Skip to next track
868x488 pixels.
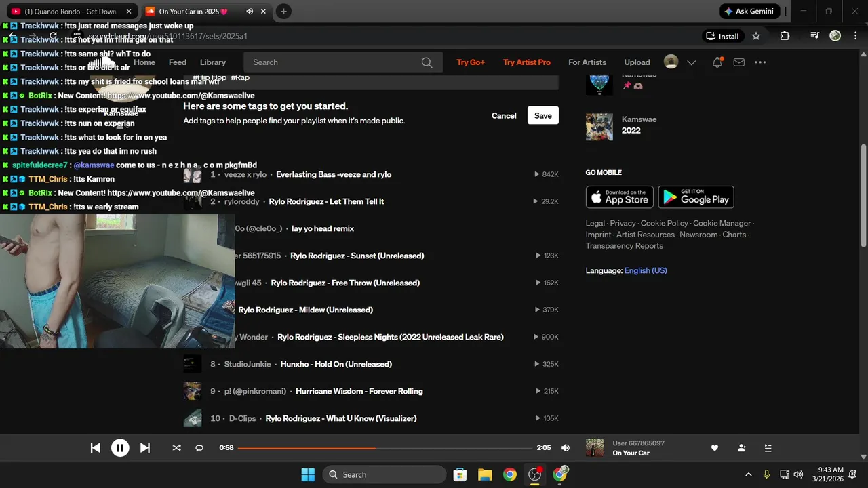[145, 447]
